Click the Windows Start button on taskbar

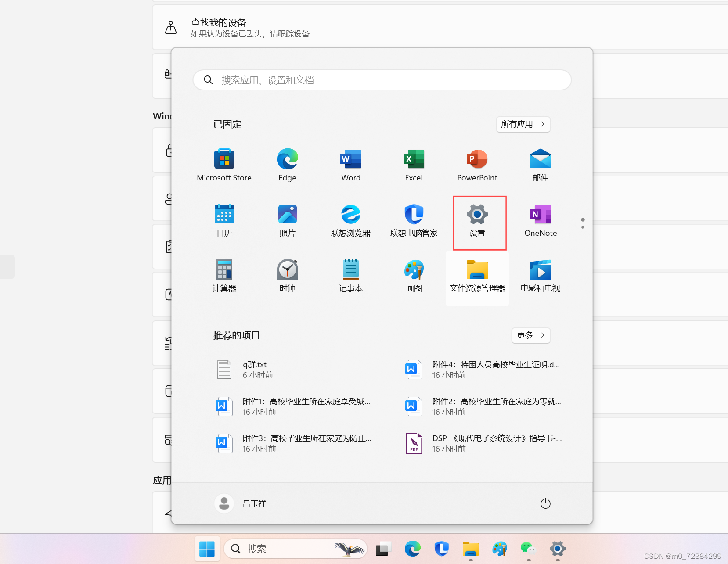207,549
